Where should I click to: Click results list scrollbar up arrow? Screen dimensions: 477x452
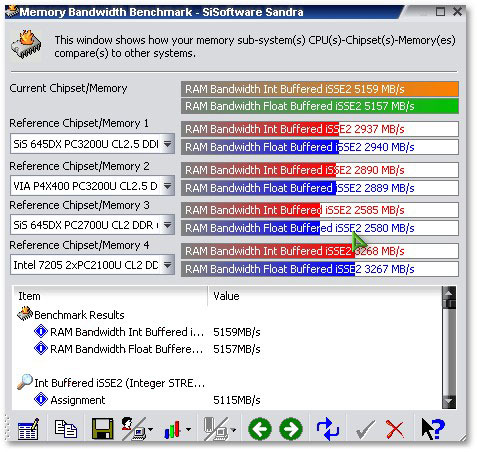coord(449,294)
